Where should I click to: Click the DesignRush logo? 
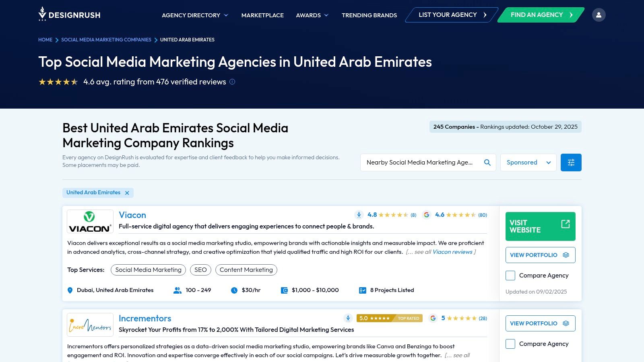click(x=69, y=14)
